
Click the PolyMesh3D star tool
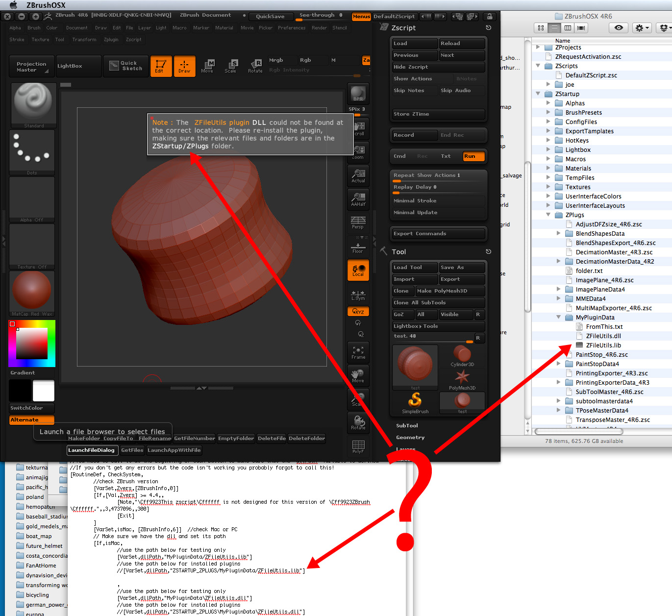pyautogui.click(x=462, y=379)
